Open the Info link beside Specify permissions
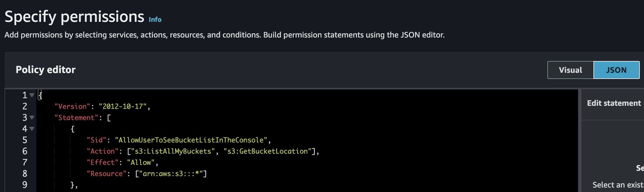This screenshot has width=644, height=192. point(155,20)
